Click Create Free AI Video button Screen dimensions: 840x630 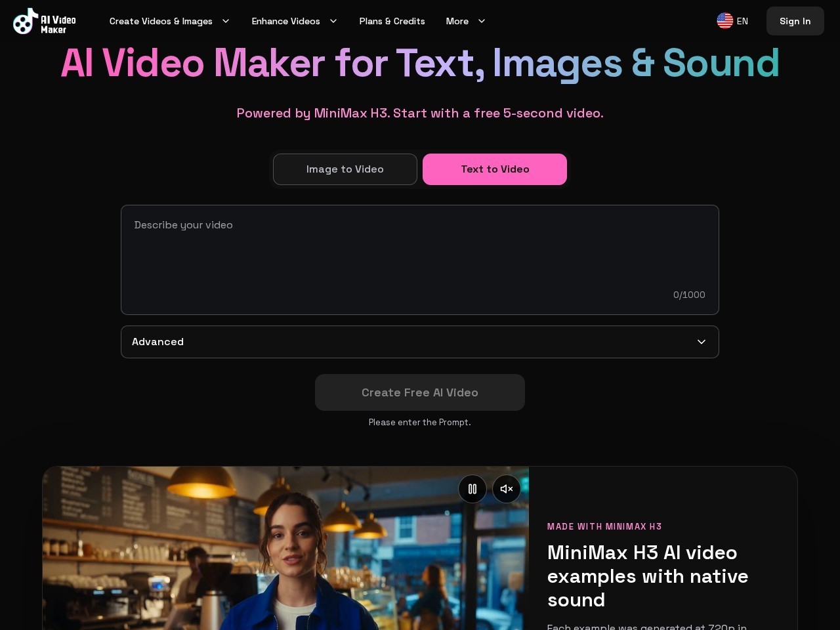tap(420, 392)
